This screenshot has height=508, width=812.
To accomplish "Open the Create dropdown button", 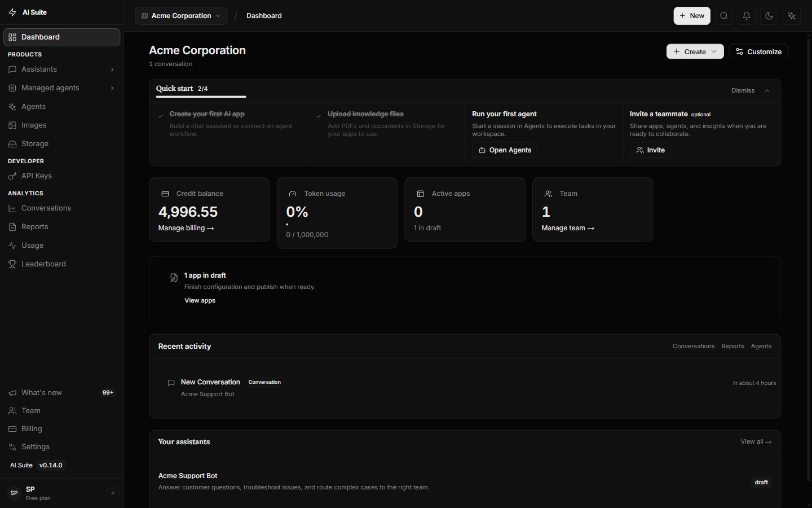I will pyautogui.click(x=695, y=51).
